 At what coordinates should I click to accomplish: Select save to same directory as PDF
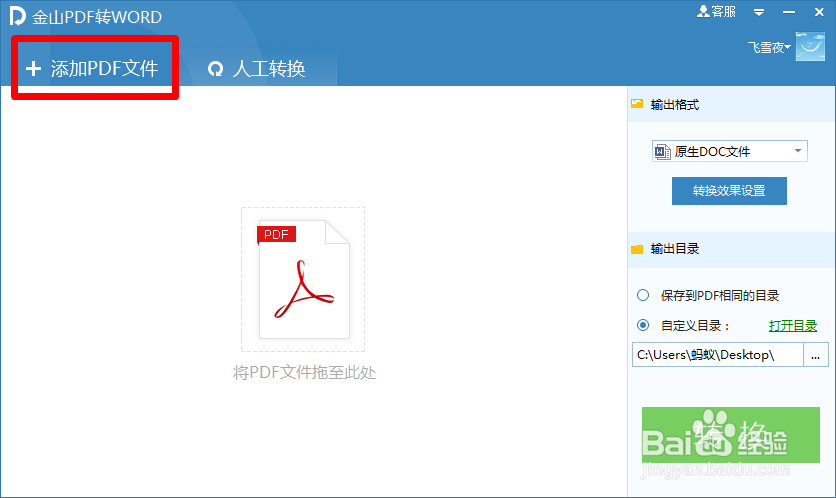[643, 295]
